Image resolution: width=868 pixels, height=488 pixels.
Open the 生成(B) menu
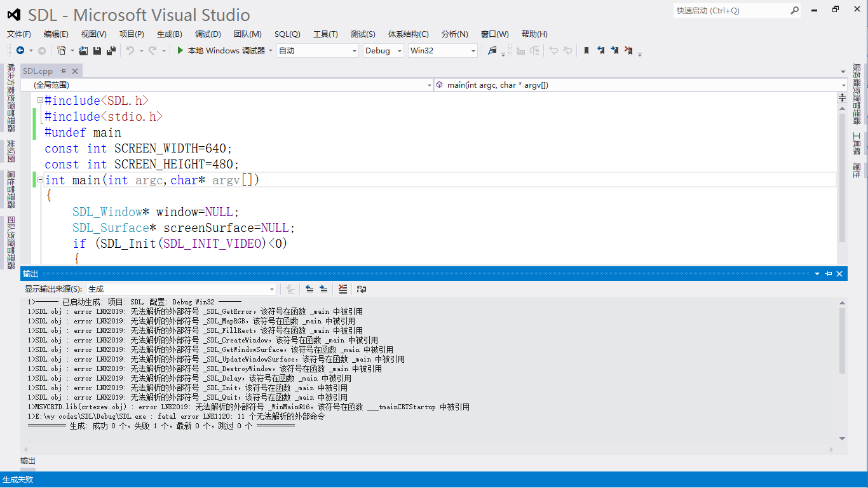coord(169,34)
